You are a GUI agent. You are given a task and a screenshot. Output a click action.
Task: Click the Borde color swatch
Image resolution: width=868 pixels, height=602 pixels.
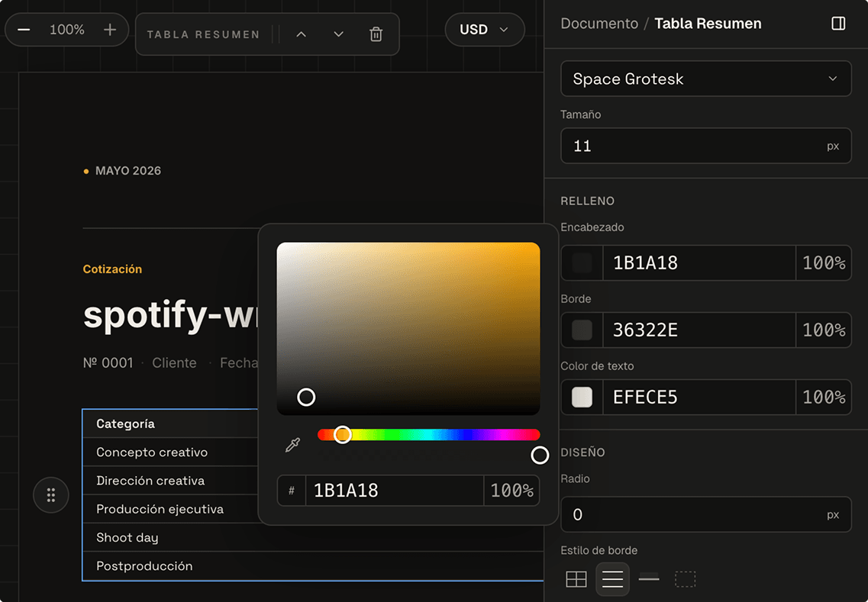[582, 330]
